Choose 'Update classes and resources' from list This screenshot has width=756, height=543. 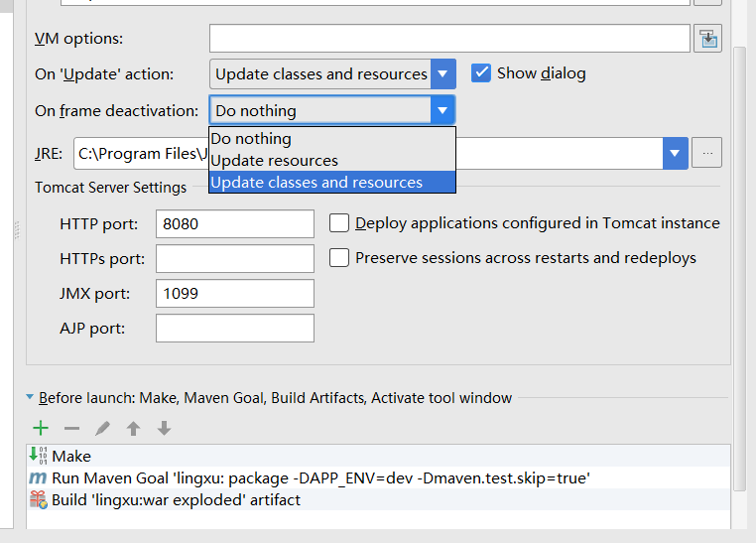tap(317, 183)
